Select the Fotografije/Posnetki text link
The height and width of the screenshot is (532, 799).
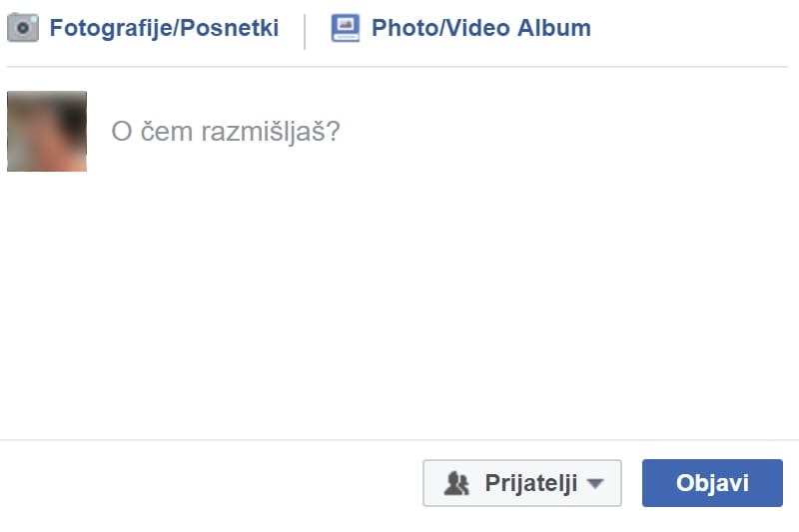pos(164,28)
